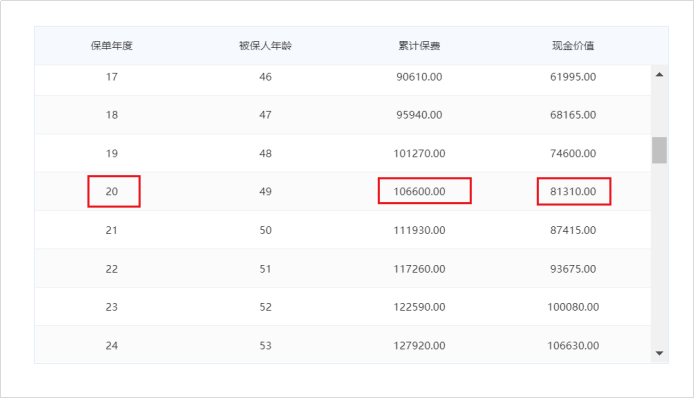Click insured age cell 52
This screenshot has height=399, width=694.
266,307
